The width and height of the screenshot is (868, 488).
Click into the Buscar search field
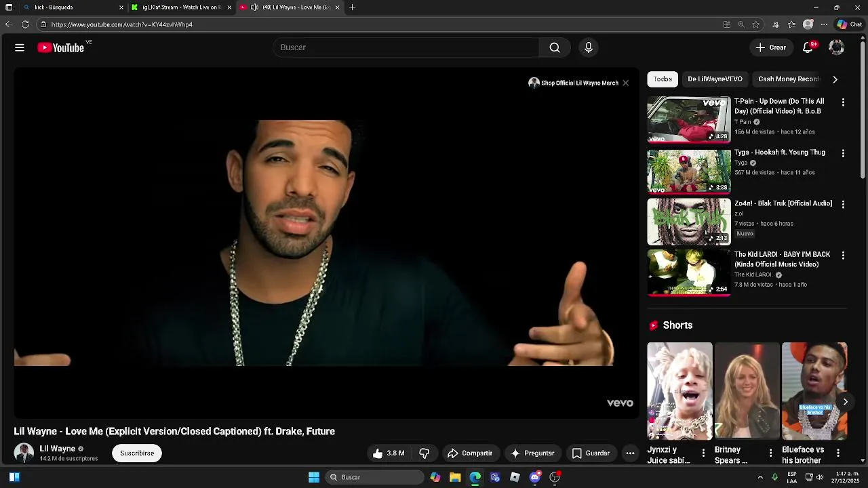pyautogui.click(x=406, y=47)
